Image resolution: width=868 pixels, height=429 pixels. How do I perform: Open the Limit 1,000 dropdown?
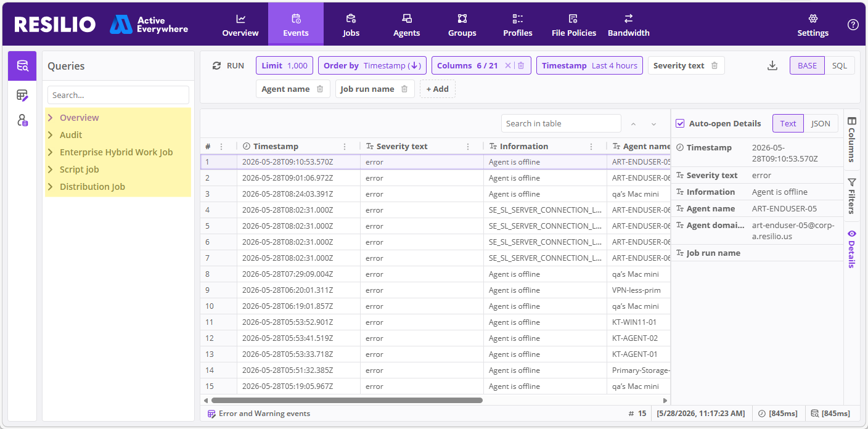284,66
